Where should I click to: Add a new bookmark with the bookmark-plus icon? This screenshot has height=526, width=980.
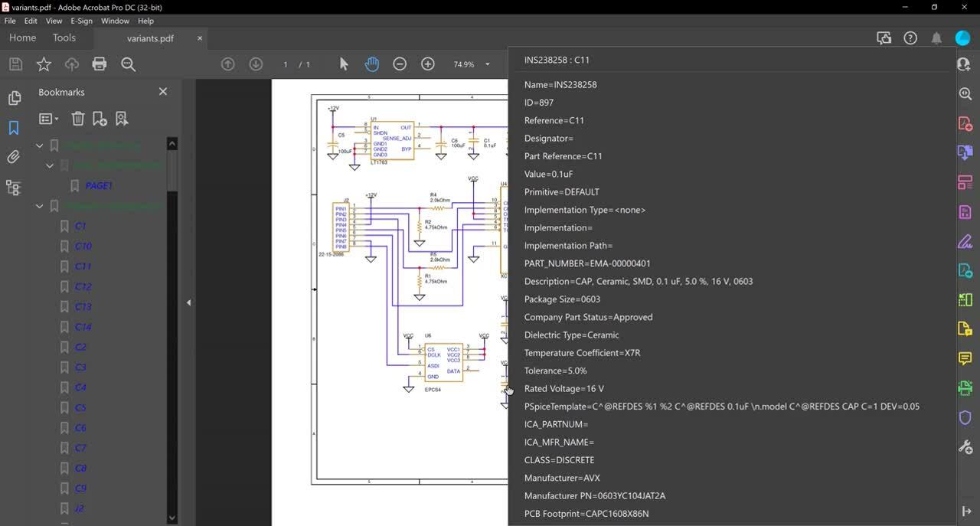[99, 118]
